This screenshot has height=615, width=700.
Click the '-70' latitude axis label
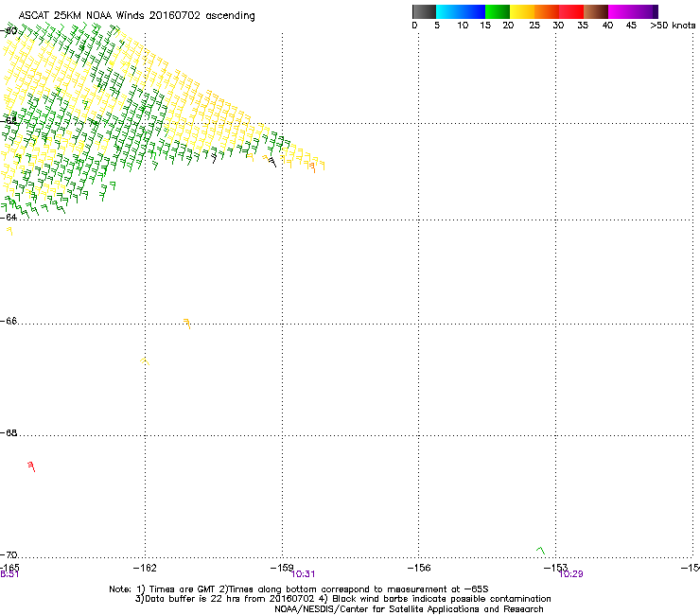coord(9,555)
